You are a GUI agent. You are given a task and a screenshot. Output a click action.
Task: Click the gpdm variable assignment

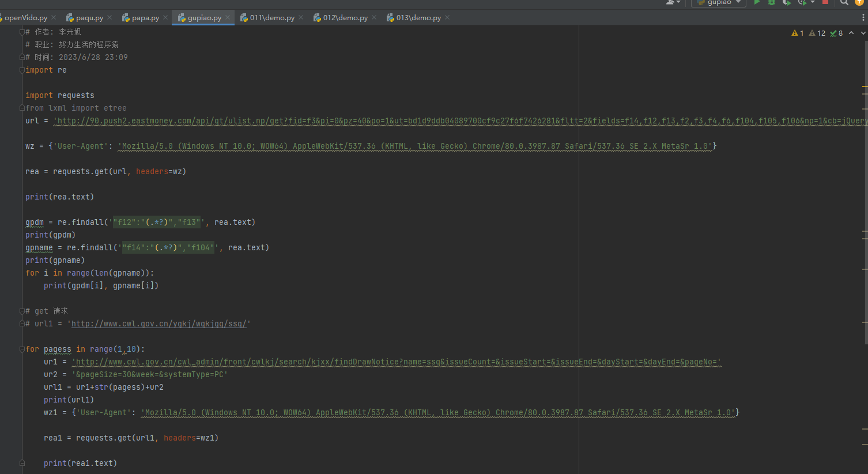[x=35, y=222]
